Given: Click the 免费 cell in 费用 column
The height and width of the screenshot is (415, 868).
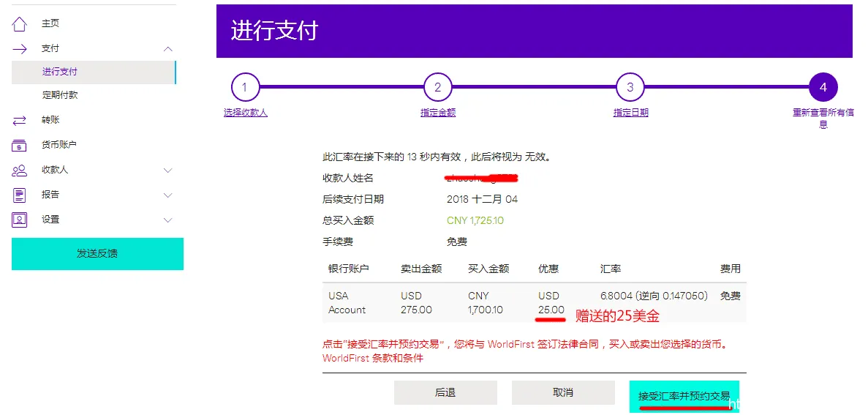Looking at the screenshot, I should (731, 296).
